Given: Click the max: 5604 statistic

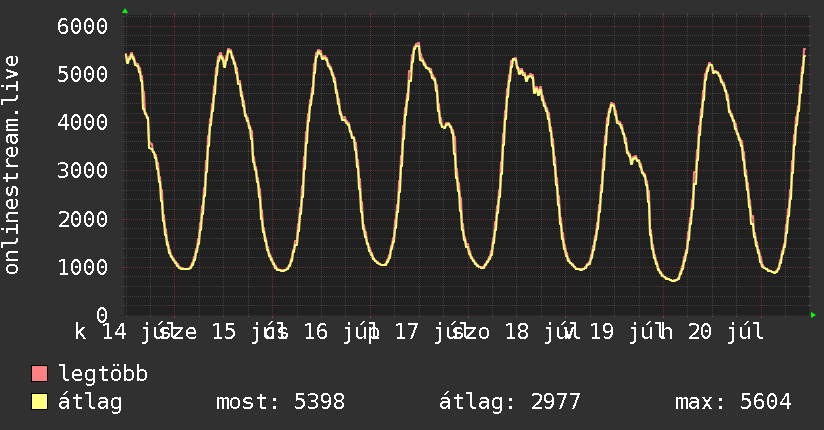Looking at the screenshot, I should point(733,402).
